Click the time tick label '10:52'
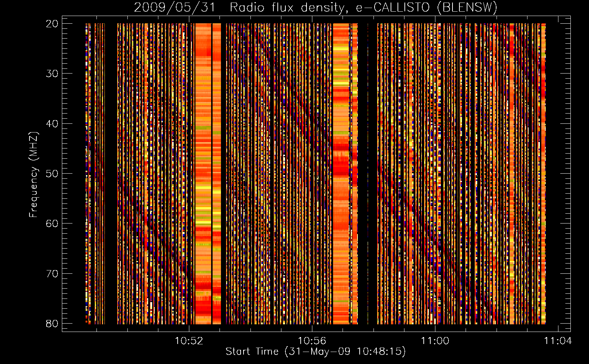 (x=189, y=341)
